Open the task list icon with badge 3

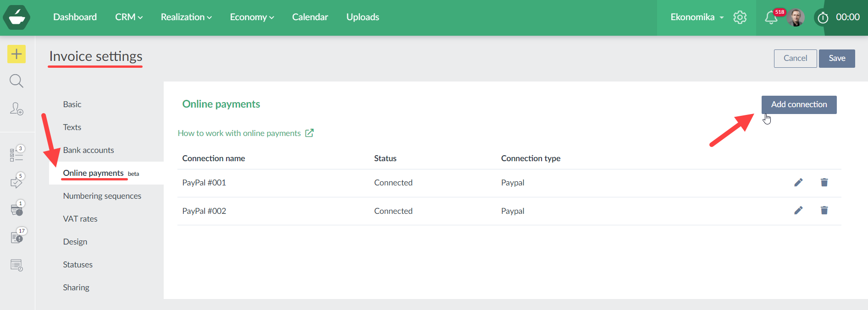[x=17, y=155]
